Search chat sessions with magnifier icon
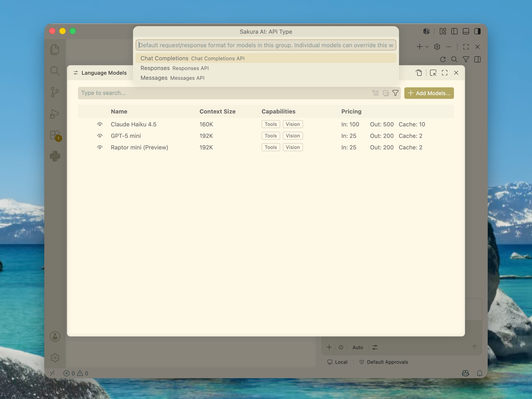 (454, 59)
